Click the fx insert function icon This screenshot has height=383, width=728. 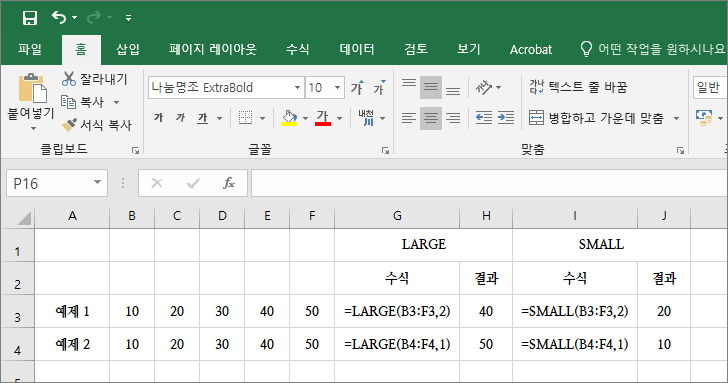point(229,183)
